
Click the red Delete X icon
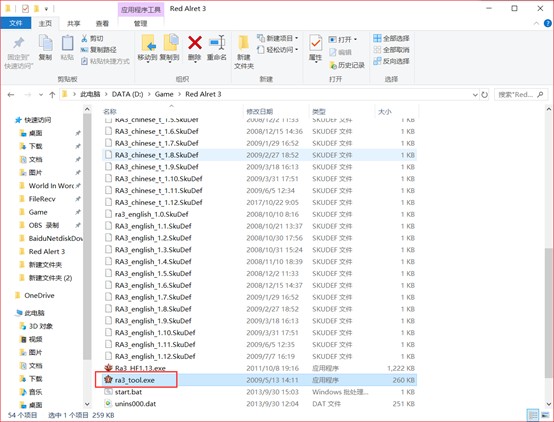195,43
